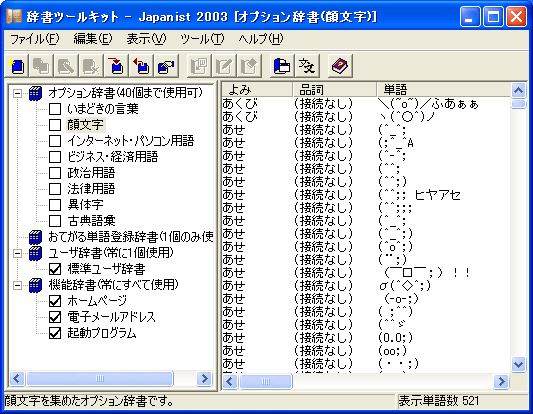The height and width of the screenshot is (414, 533).
Task: Click the tree panel horizontal scrollbar thumb
Action: [100, 378]
